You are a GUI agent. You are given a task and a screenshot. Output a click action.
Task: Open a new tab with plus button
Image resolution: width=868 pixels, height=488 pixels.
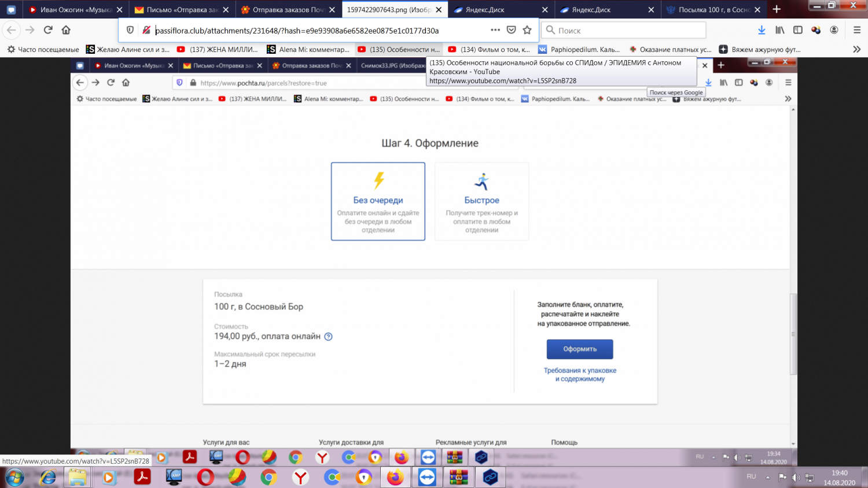(x=777, y=10)
